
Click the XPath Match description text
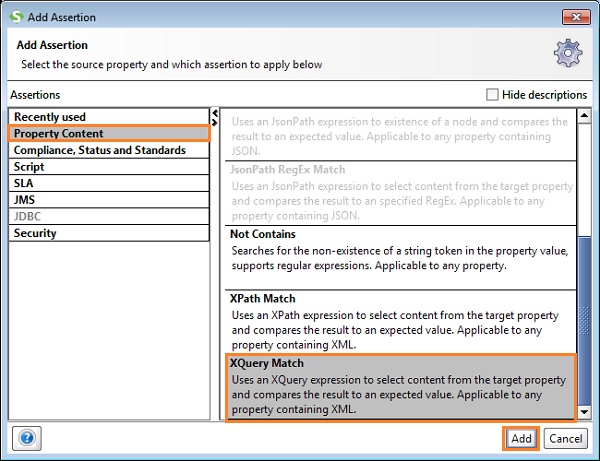click(x=395, y=330)
